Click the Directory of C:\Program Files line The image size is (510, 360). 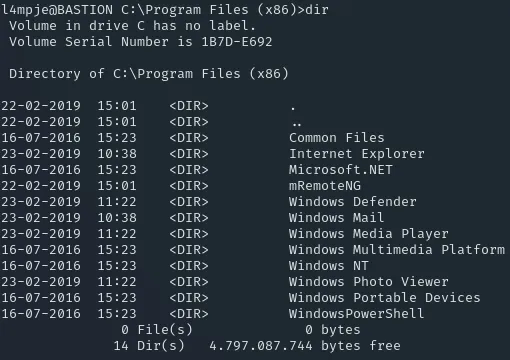pyautogui.click(x=149, y=74)
